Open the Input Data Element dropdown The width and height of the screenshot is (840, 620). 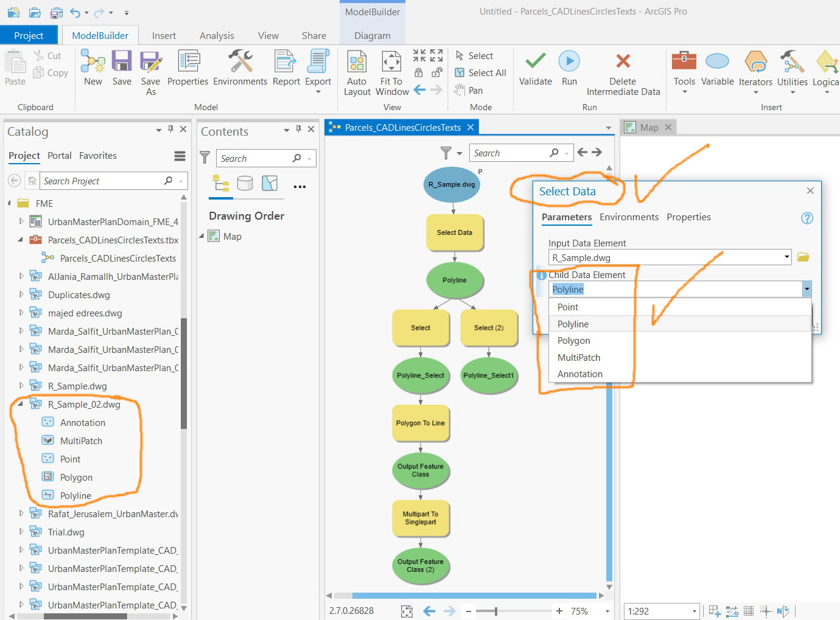coord(786,257)
